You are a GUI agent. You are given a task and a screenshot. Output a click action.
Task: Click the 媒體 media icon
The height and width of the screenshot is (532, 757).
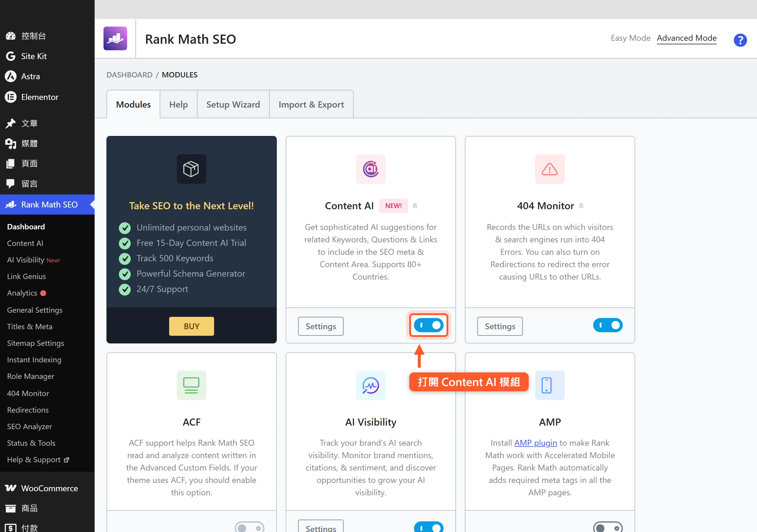tap(11, 143)
